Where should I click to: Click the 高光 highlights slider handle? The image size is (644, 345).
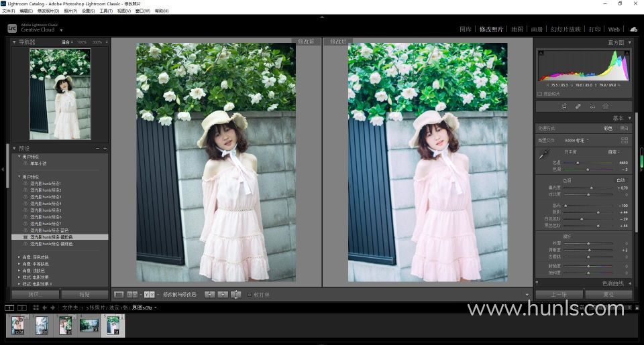click(566, 206)
